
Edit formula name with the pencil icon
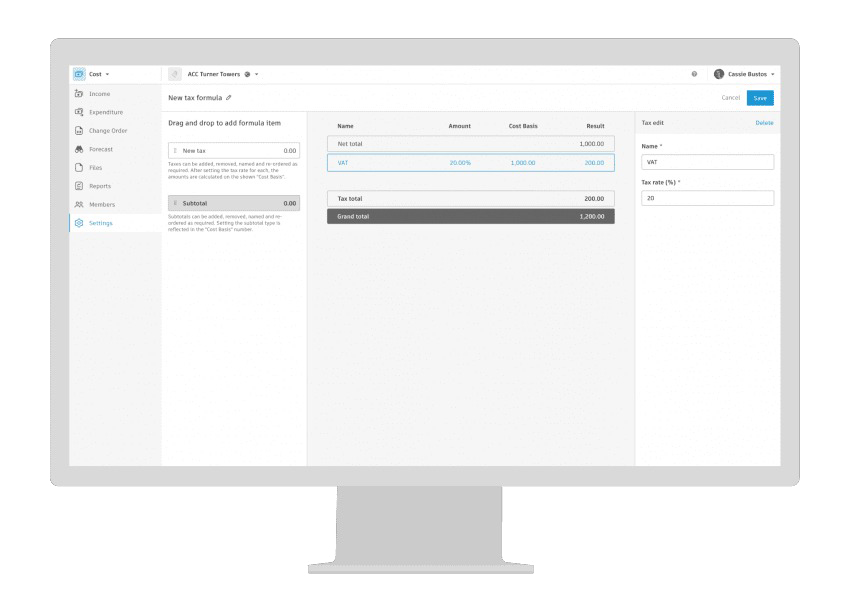(229, 98)
